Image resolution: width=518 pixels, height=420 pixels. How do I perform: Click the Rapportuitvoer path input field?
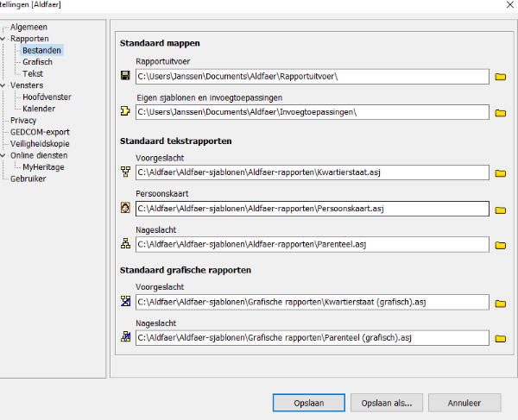click(311, 77)
